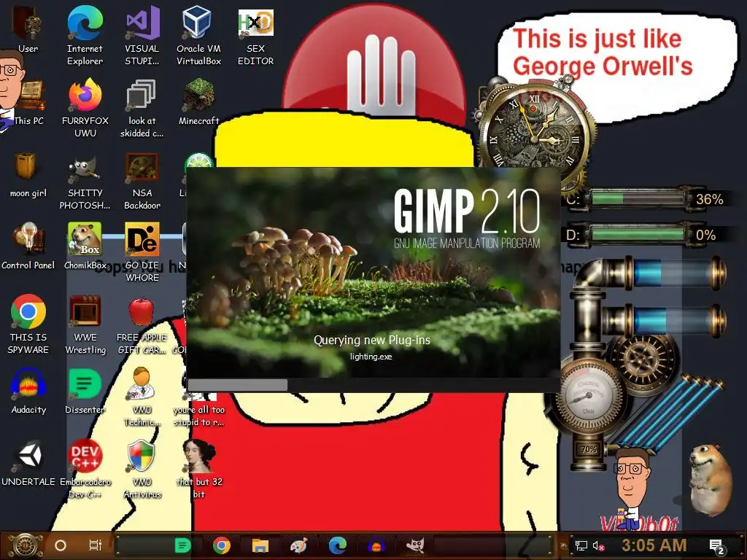The width and height of the screenshot is (747, 560).
Task: Click the '36%' C: drive readout
Action: [x=709, y=199]
